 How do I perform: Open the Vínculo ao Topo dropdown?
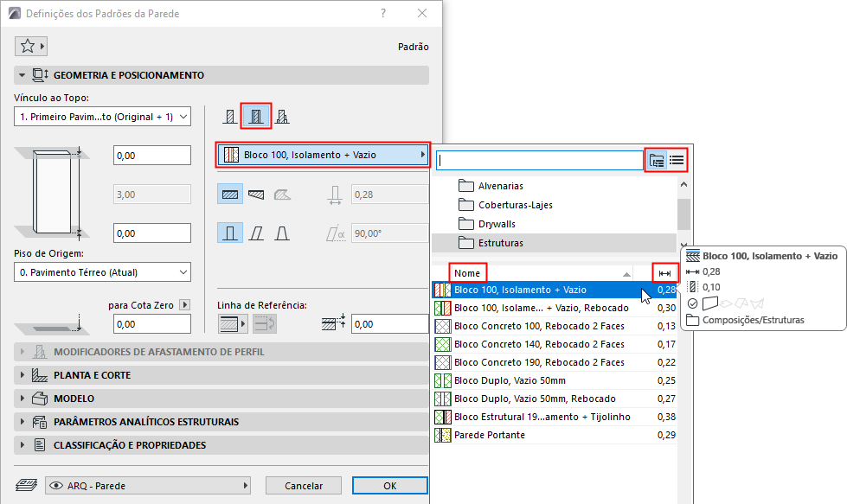(x=103, y=117)
